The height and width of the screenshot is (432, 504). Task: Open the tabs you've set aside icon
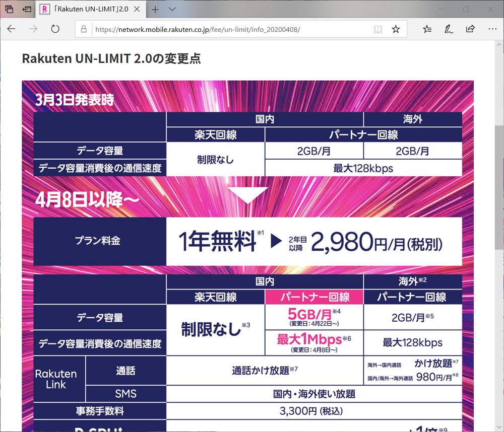pos(9,9)
